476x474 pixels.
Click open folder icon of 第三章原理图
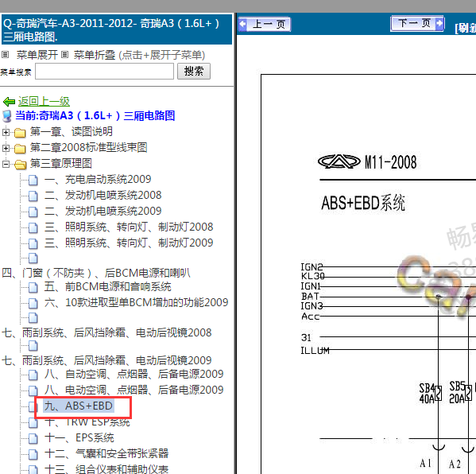pos(21,165)
